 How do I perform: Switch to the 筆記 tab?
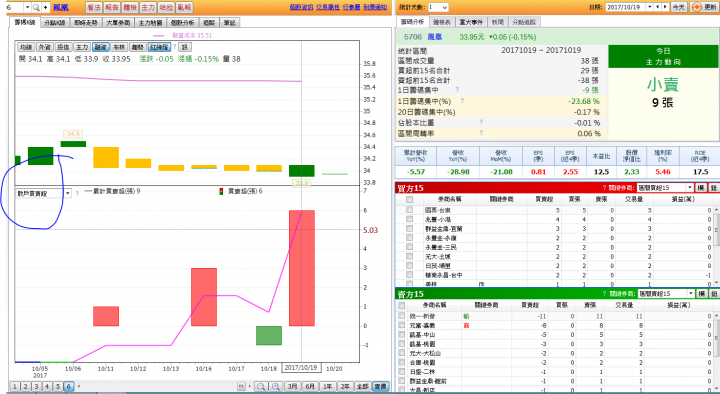230,23
